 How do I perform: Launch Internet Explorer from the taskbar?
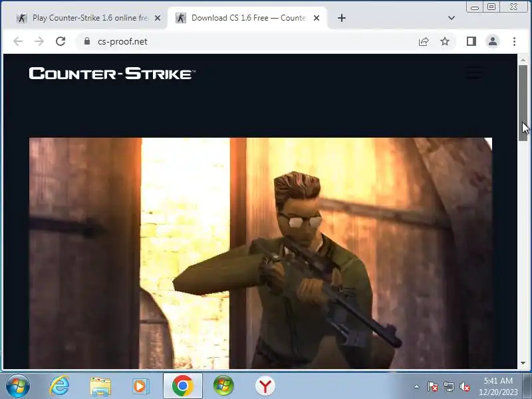pyautogui.click(x=59, y=386)
